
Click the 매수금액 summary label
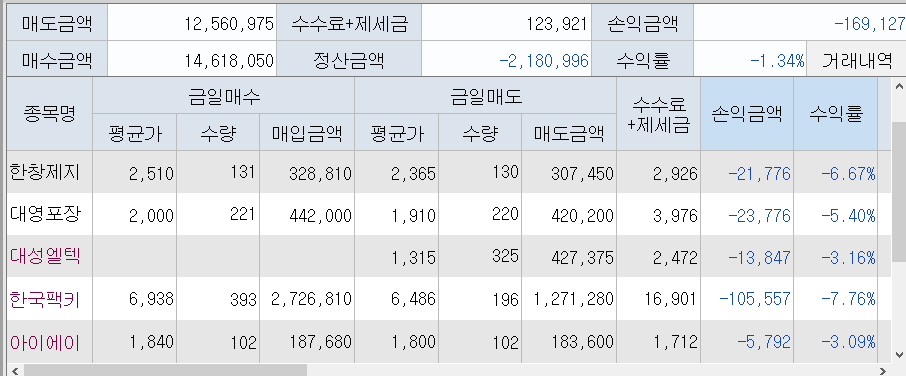click(x=57, y=60)
